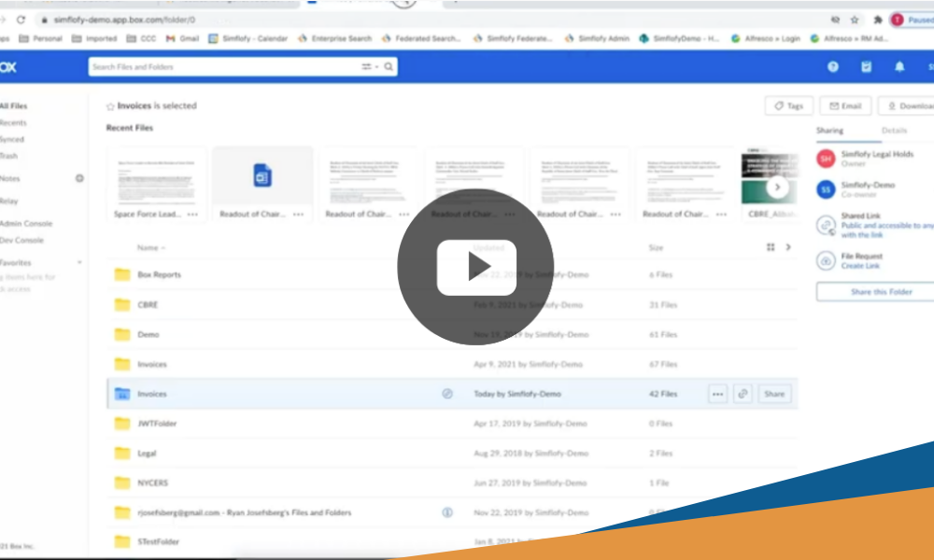
Task: Open Dev Console in sidebar
Action: pos(21,241)
